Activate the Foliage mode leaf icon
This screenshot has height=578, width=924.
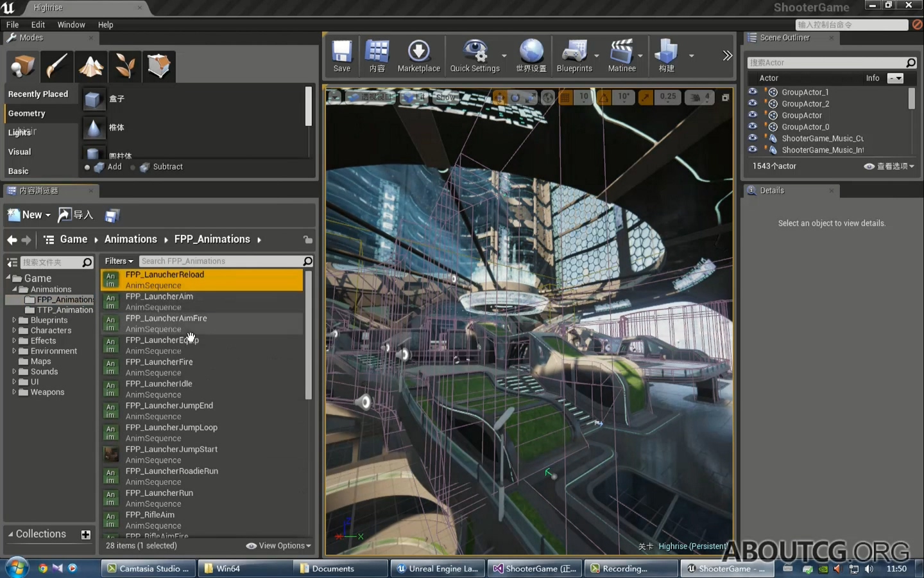click(x=124, y=66)
